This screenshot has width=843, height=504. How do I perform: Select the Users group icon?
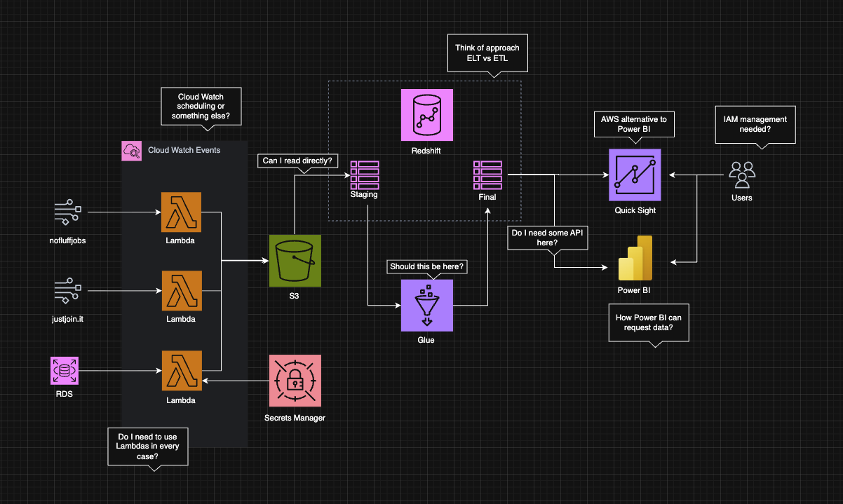(741, 175)
